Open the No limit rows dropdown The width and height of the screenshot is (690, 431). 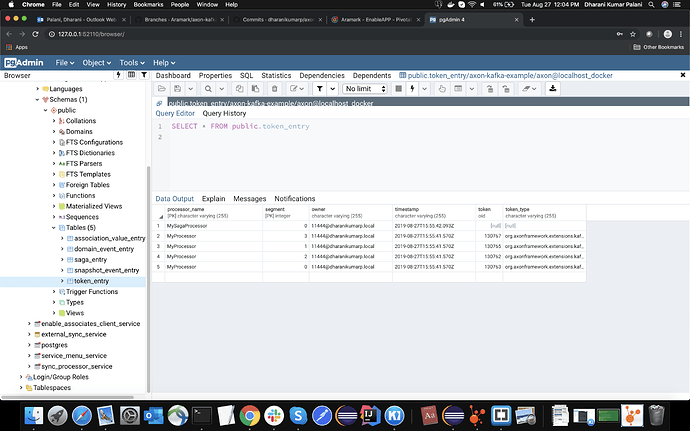point(365,89)
